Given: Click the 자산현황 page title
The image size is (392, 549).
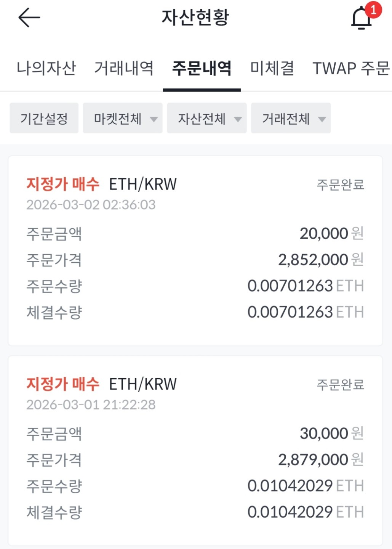Looking at the screenshot, I should (195, 18).
